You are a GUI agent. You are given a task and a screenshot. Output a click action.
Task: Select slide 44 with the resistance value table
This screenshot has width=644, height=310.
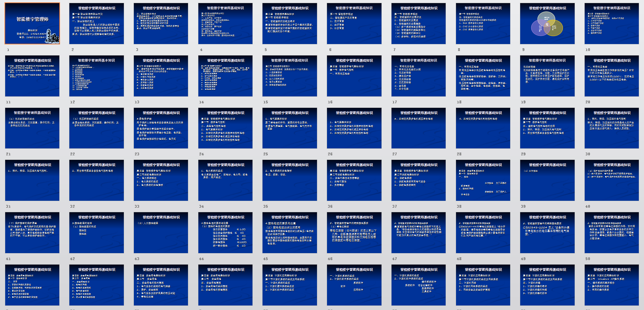[225, 233]
